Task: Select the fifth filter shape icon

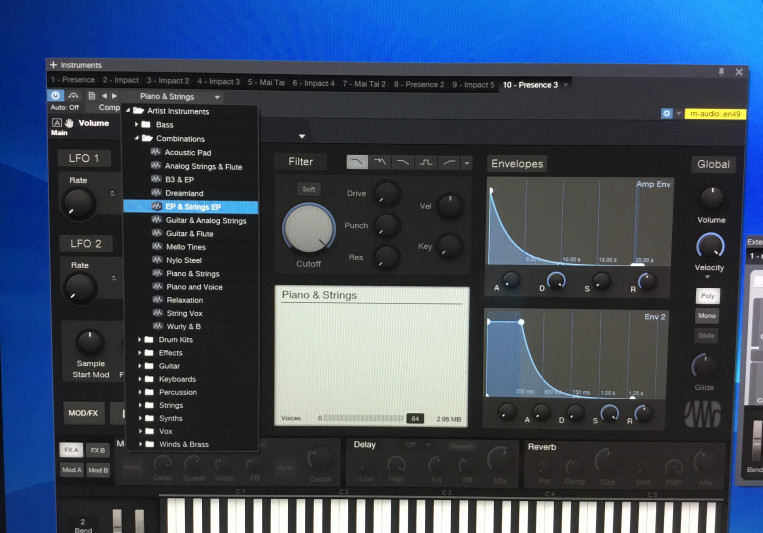Action: [x=449, y=163]
